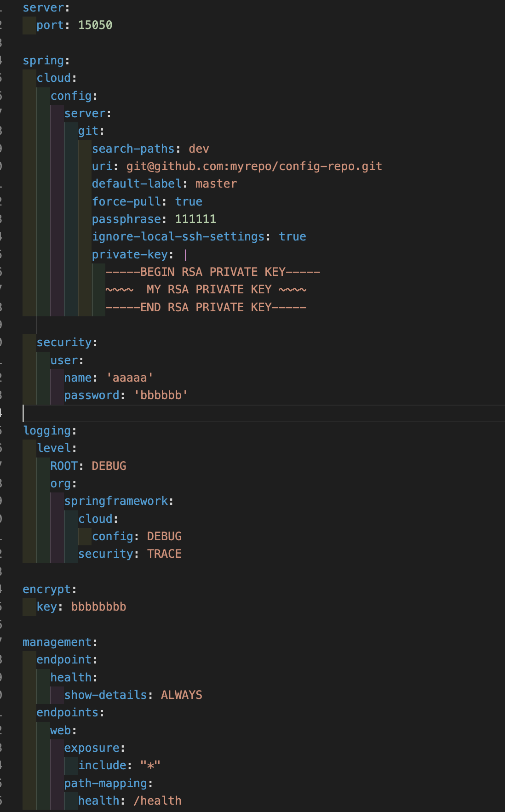
Task: Select the search-paths value dev
Action: 199,149
